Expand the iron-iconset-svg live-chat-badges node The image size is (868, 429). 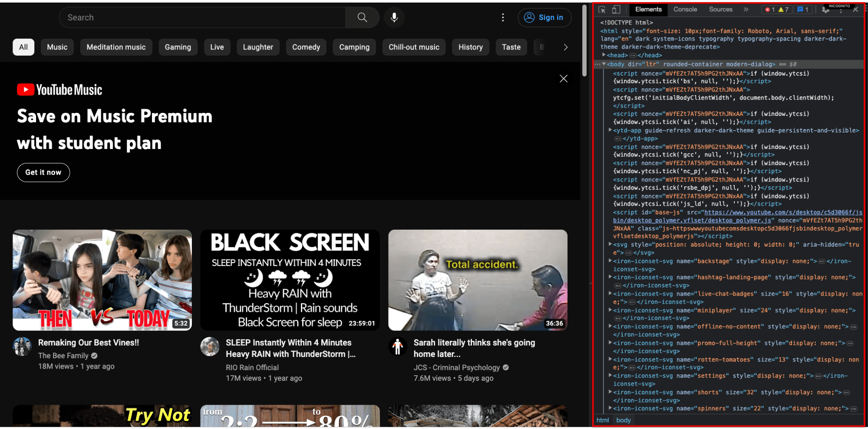(x=610, y=294)
